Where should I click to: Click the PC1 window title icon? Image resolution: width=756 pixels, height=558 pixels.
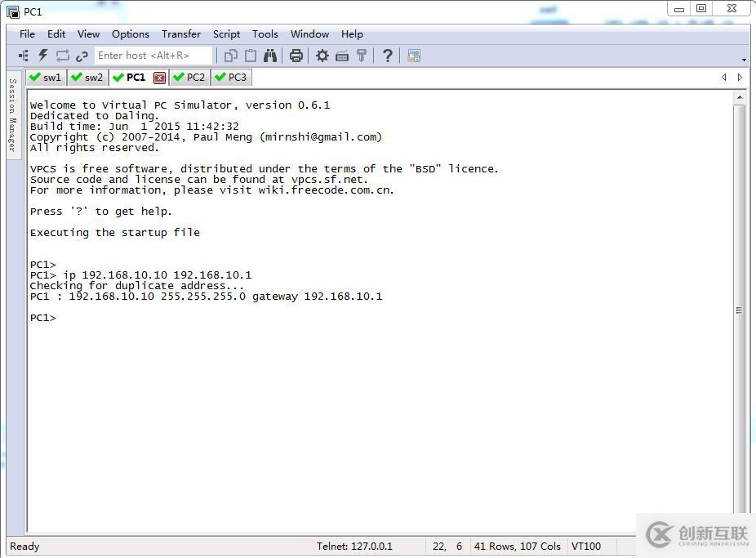13,11
